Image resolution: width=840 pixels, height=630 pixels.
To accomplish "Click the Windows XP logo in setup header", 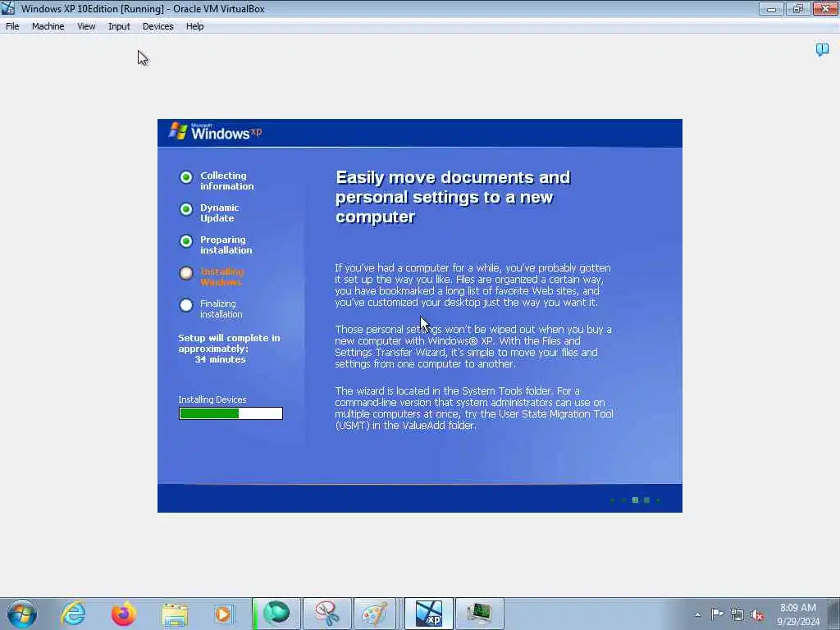I will (x=216, y=132).
